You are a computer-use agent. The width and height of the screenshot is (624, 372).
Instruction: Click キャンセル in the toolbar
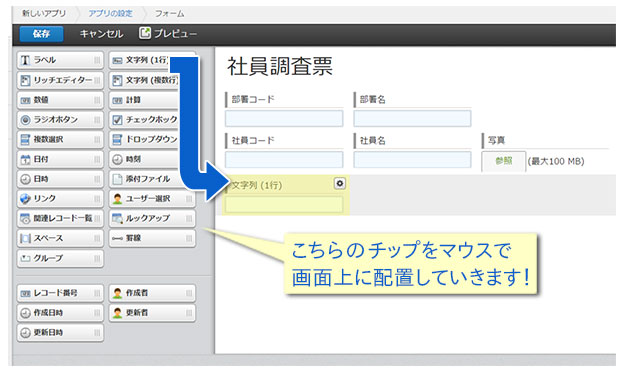[101, 34]
